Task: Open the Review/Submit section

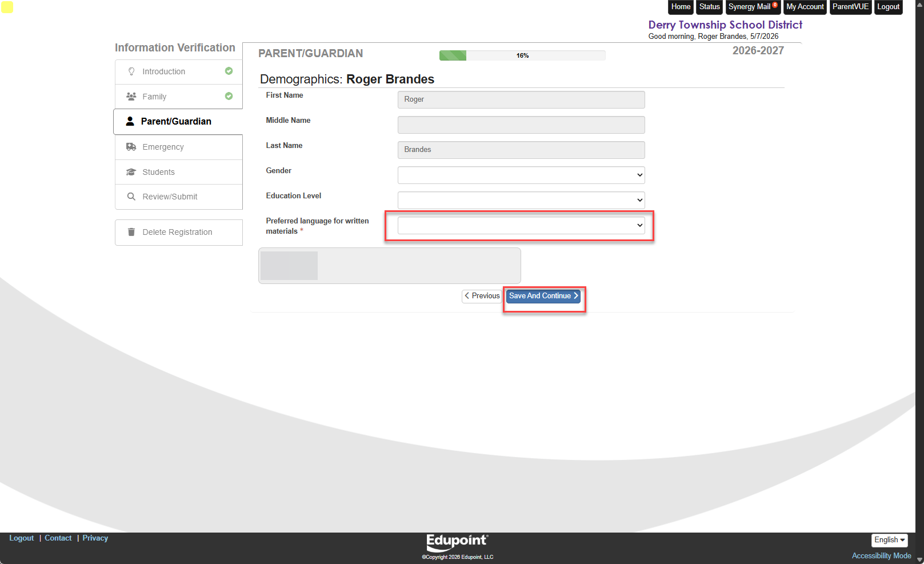Action: tap(179, 197)
